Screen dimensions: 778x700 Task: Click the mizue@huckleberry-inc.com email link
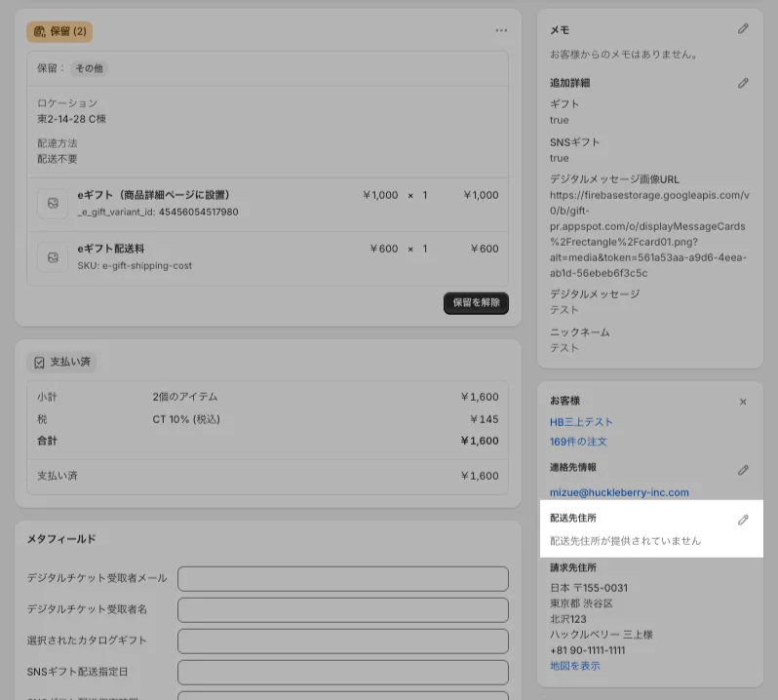(619, 492)
